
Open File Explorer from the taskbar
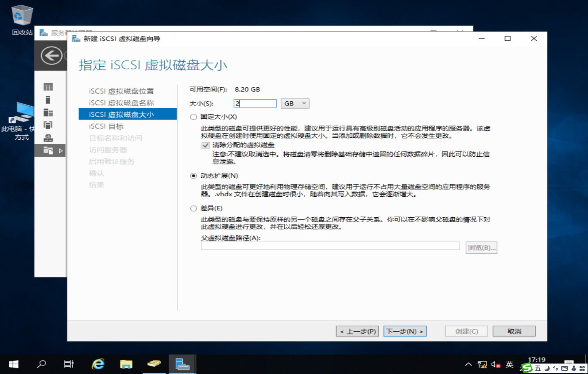(126, 364)
